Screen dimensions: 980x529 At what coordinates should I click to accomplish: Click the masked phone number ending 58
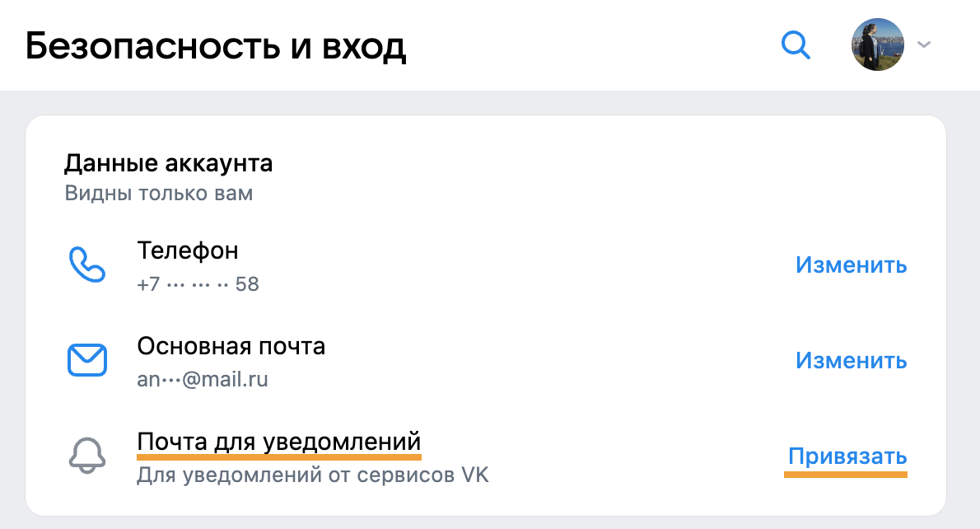pos(198,284)
